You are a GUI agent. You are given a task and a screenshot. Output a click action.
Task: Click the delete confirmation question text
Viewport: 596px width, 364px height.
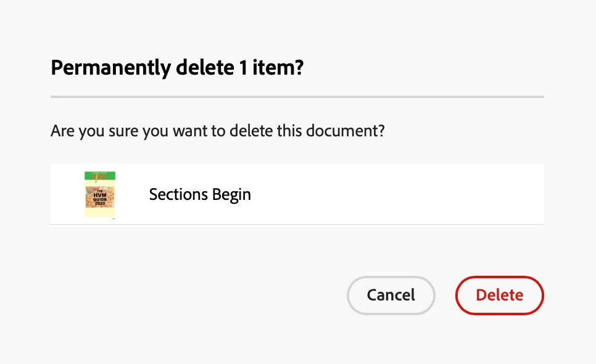[x=217, y=131]
